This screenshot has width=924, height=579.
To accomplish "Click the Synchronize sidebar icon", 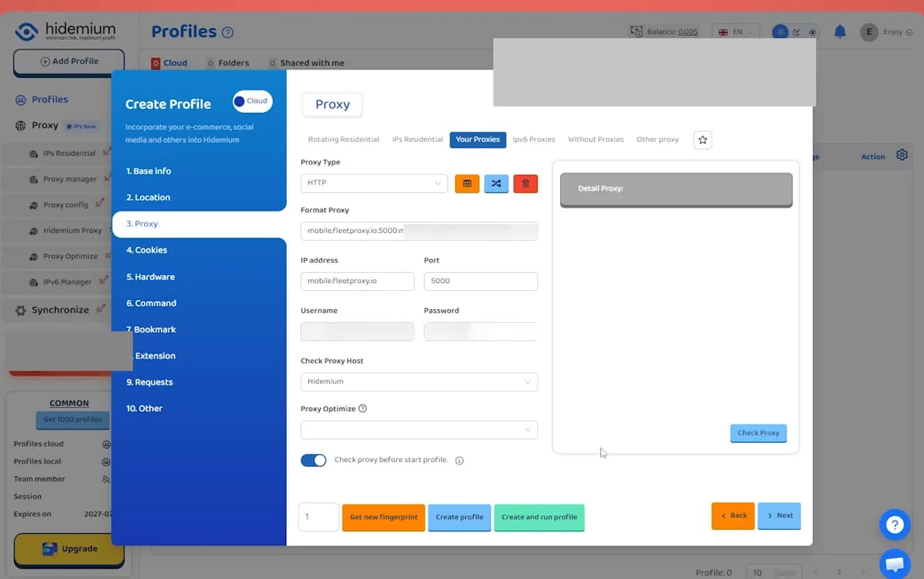I will click(x=21, y=310).
